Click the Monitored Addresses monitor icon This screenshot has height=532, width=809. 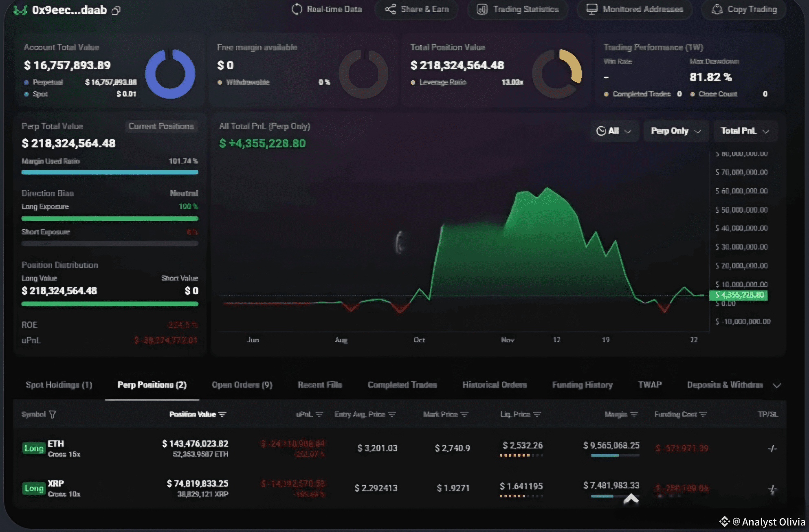[591, 9]
